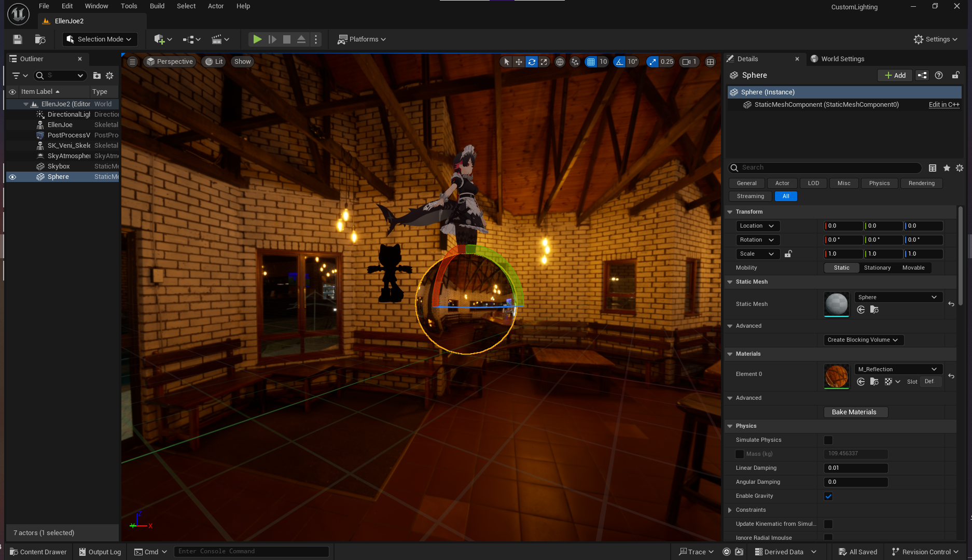
Task: Enable Mass (kg) override checkbox
Action: [x=740, y=454]
